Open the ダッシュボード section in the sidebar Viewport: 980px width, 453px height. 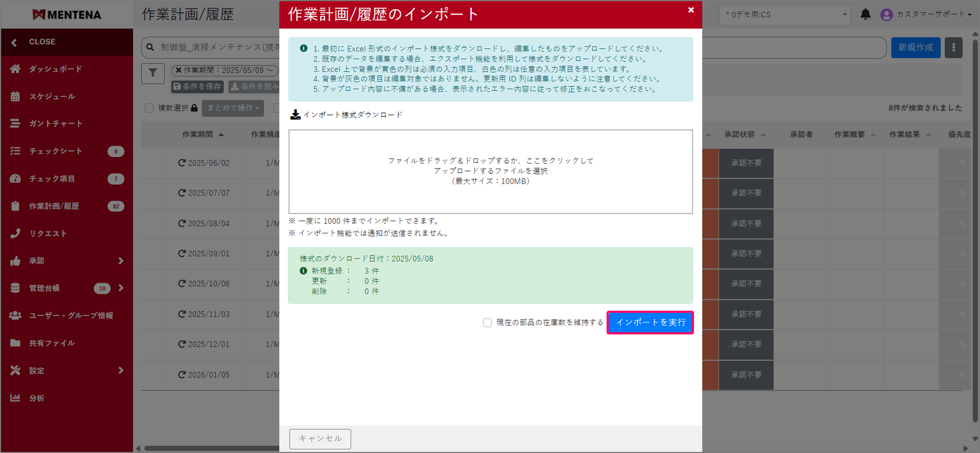54,69
